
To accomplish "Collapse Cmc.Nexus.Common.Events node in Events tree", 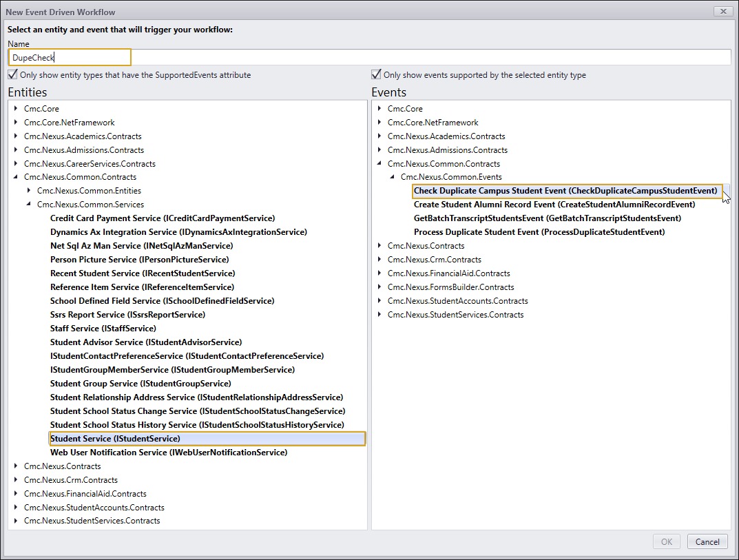I will click(x=393, y=177).
